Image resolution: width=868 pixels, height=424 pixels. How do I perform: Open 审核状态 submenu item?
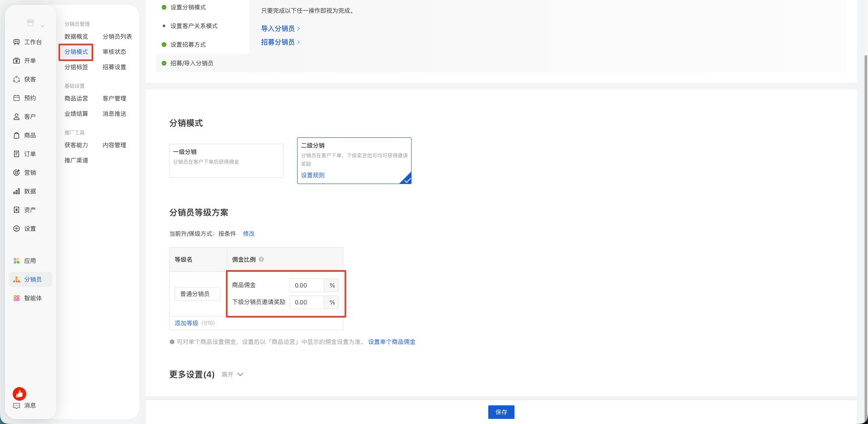[114, 52]
